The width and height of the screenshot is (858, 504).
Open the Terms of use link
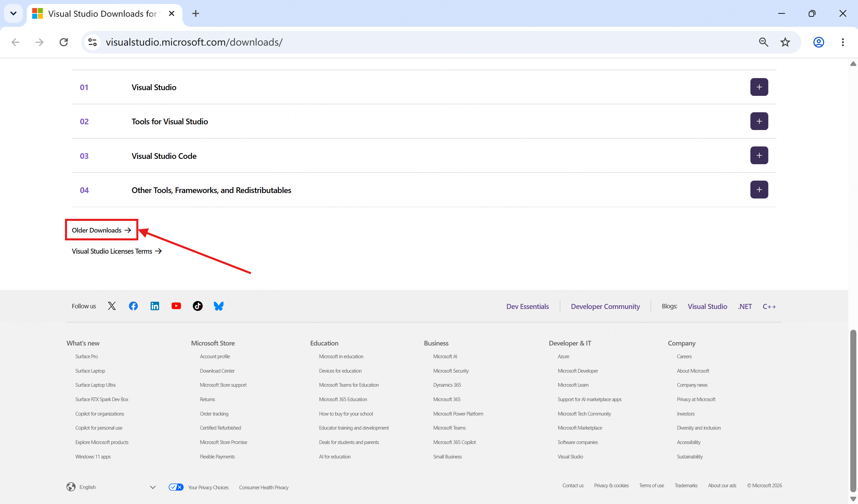pos(652,486)
